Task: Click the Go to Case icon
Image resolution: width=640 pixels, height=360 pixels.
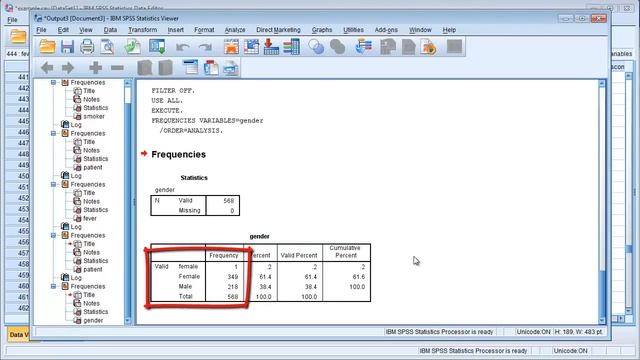Action: point(251,47)
